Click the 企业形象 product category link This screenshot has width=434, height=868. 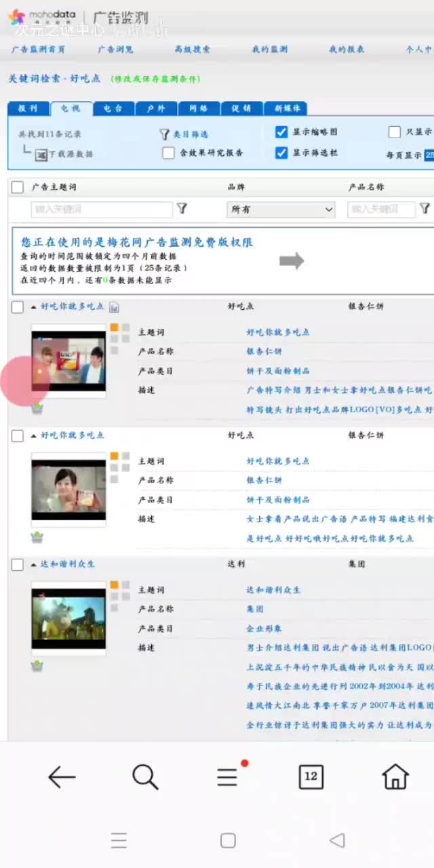(x=264, y=629)
